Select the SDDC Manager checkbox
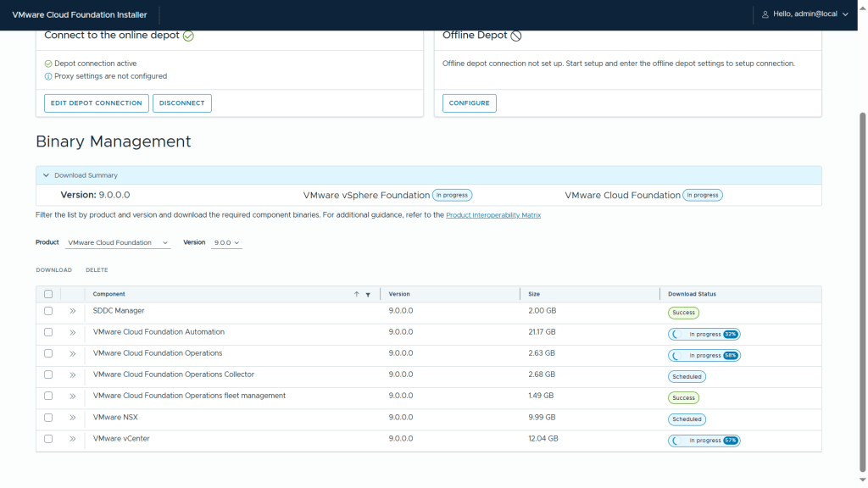868x488 pixels. (48, 311)
